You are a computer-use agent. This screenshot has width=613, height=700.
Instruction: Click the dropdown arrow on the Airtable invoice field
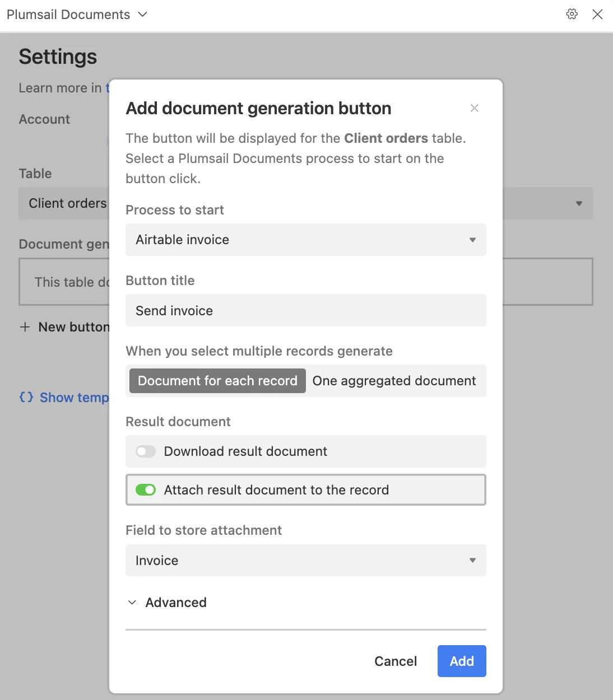pos(473,240)
